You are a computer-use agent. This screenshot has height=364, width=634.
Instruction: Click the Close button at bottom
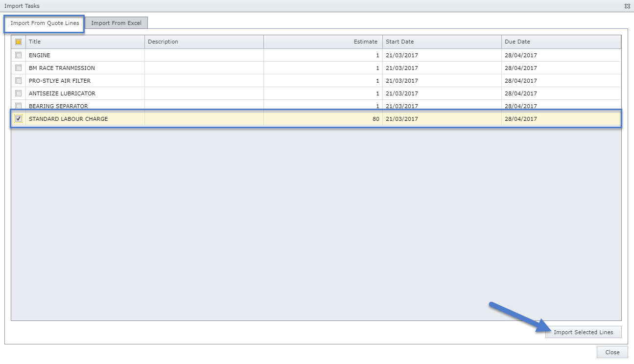(x=612, y=352)
